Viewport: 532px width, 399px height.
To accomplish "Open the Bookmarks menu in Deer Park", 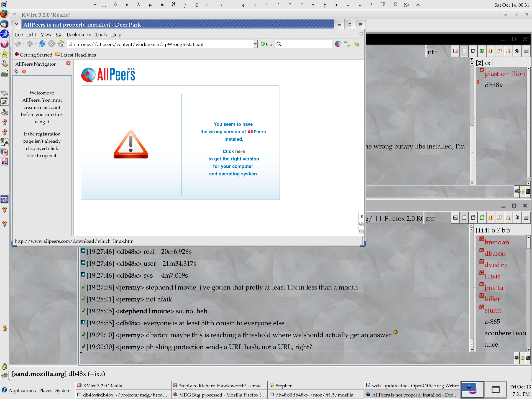I will coord(79,34).
